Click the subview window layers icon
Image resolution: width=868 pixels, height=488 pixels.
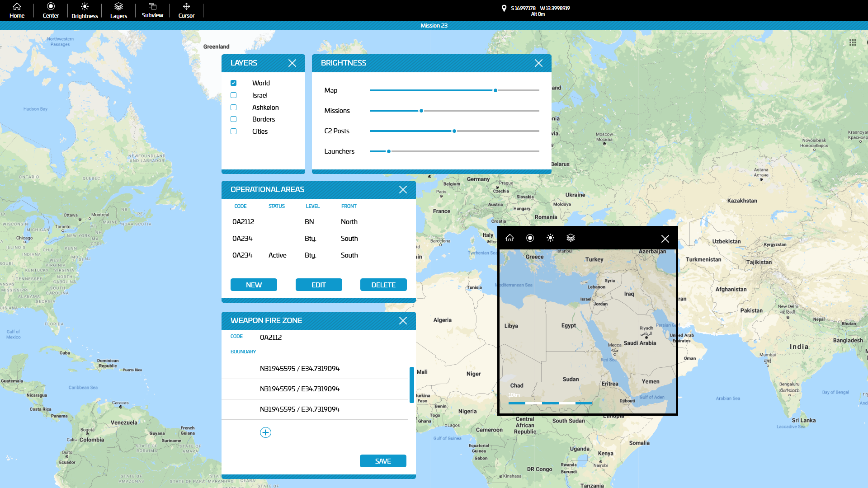(571, 238)
